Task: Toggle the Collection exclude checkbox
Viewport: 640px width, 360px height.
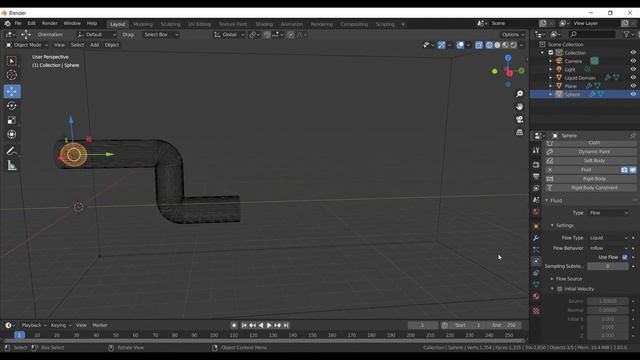Action: click(x=551, y=53)
